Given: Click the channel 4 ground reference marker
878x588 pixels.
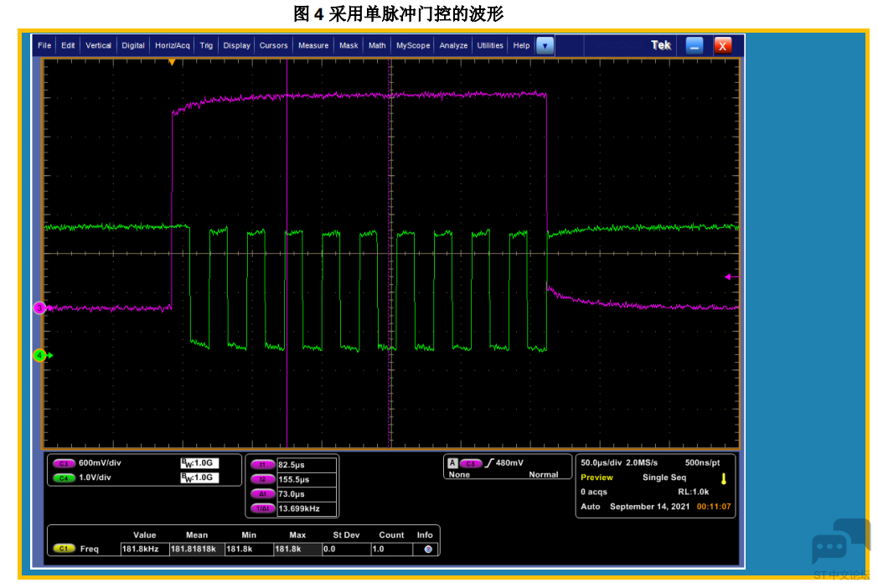Looking at the screenshot, I should pyautogui.click(x=39, y=355).
